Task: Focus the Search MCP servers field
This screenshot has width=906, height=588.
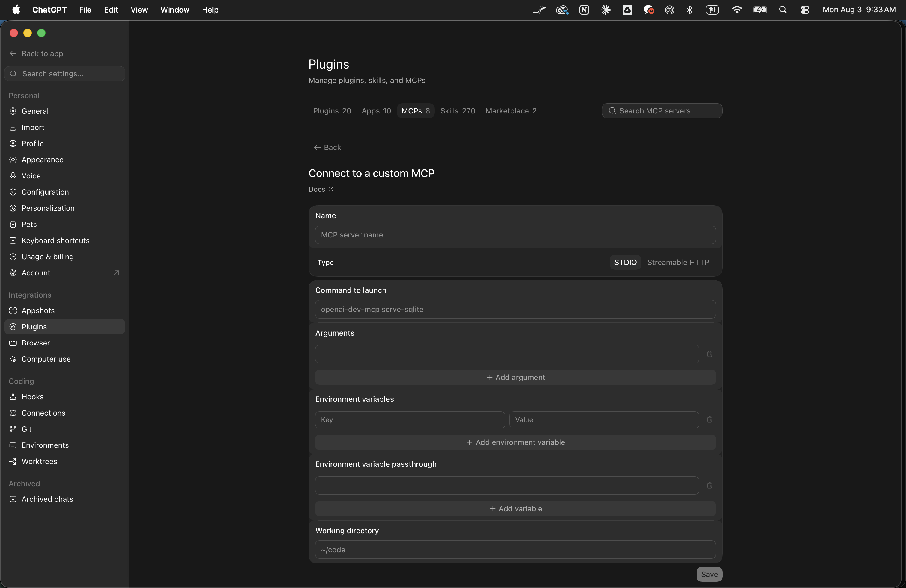Action: click(662, 111)
